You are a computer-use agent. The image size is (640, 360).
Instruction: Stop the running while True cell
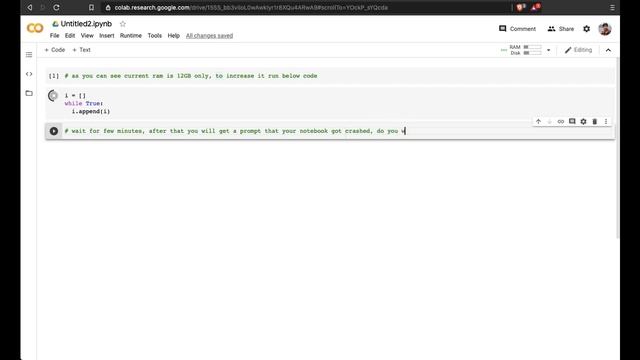53,96
